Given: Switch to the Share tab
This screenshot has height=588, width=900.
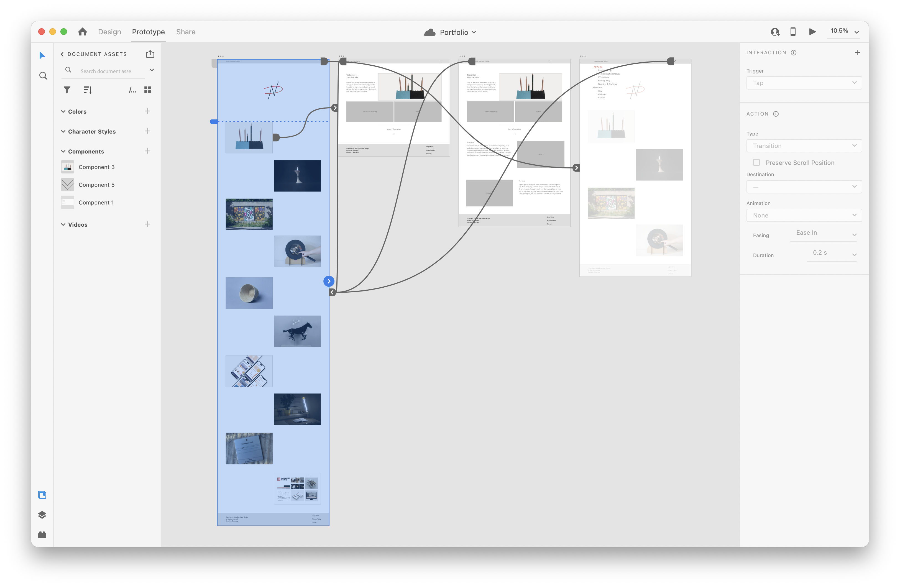Looking at the screenshot, I should 186,32.
